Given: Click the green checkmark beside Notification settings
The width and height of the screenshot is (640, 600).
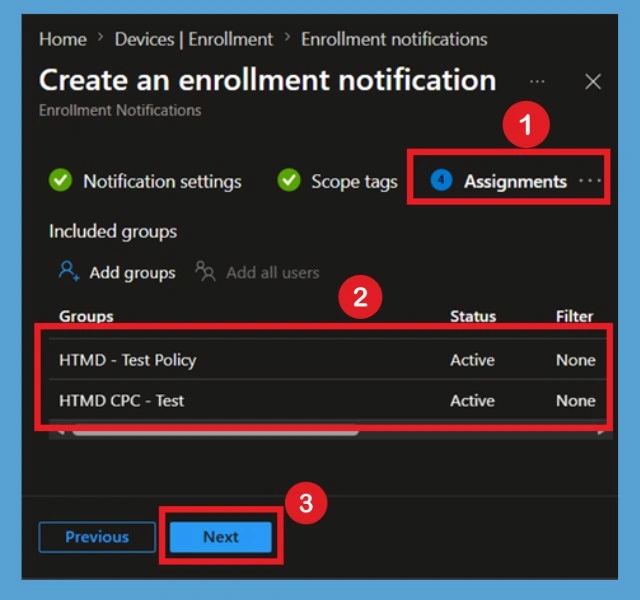Looking at the screenshot, I should [x=60, y=180].
